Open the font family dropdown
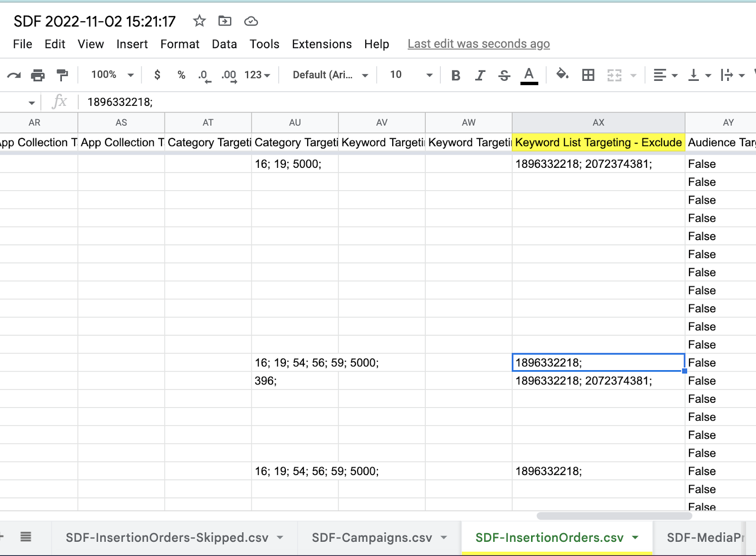Screen dimensions: 756x556 (x=330, y=75)
